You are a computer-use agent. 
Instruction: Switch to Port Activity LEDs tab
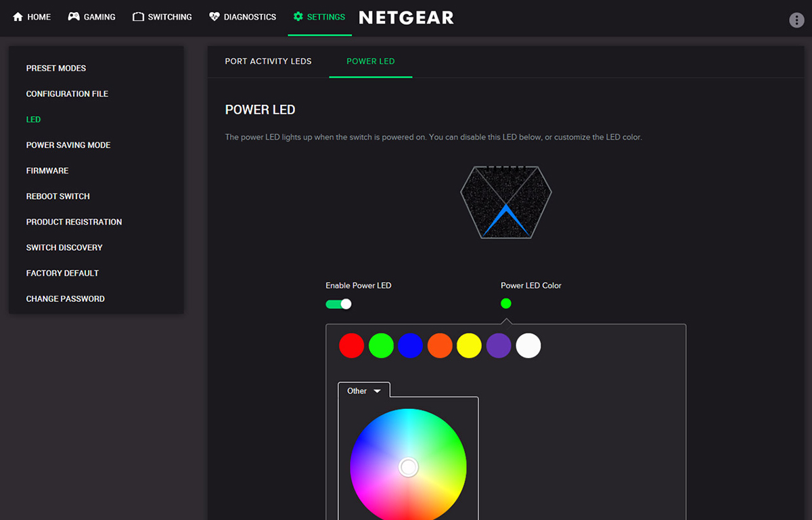tap(268, 61)
